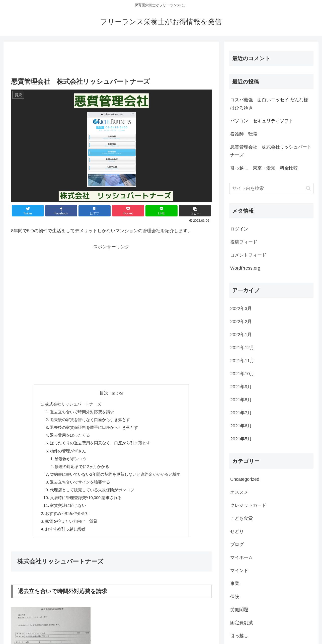Viewport: 322px width, 644px height.
Task: Open the ブログ category
Action: click(237, 544)
